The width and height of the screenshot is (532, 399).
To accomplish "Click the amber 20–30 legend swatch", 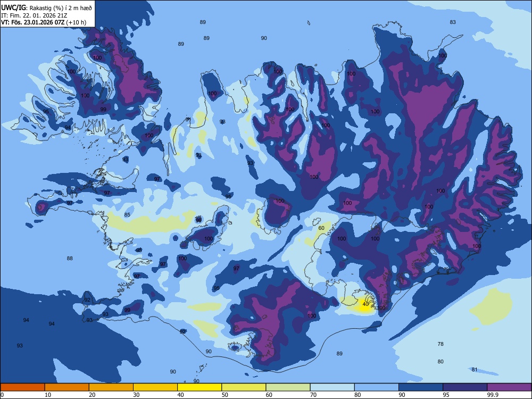I will pos(111,387).
